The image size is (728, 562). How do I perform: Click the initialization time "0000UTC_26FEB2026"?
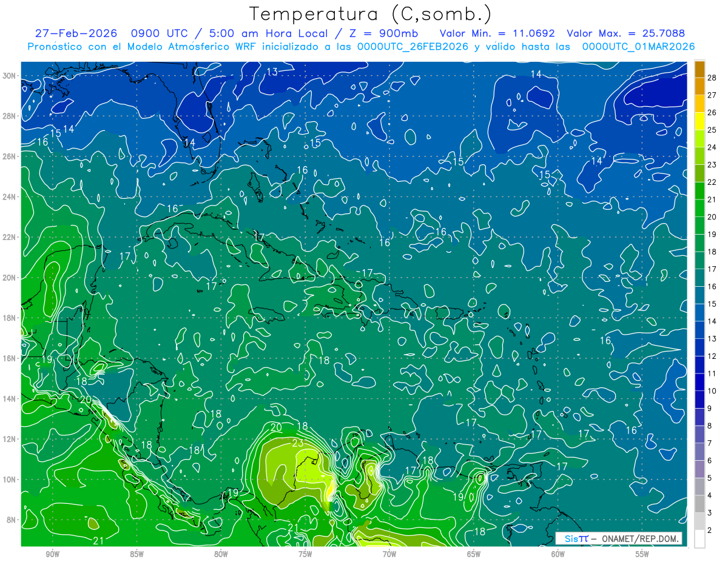(x=414, y=46)
